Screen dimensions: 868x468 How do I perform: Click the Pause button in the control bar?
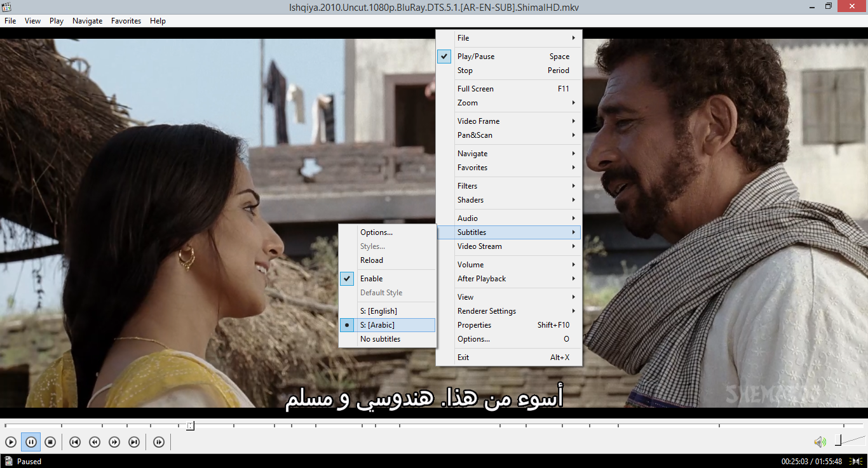pyautogui.click(x=31, y=442)
